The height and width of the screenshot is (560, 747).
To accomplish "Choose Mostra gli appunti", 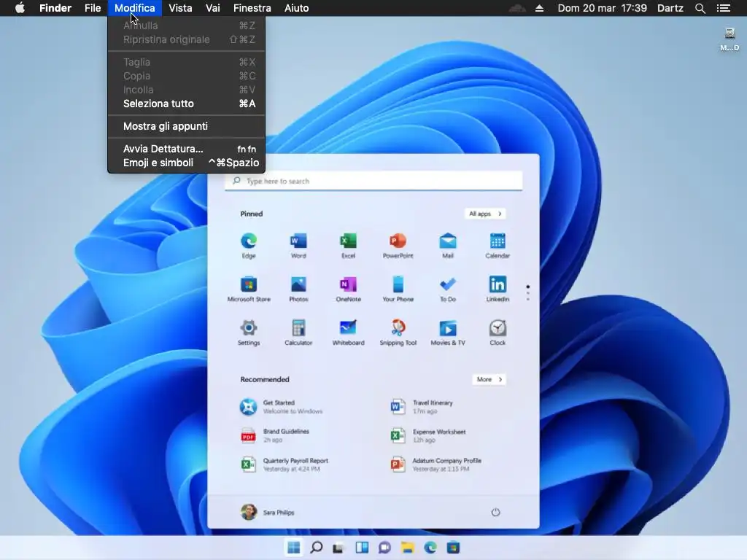I will (x=186, y=126).
